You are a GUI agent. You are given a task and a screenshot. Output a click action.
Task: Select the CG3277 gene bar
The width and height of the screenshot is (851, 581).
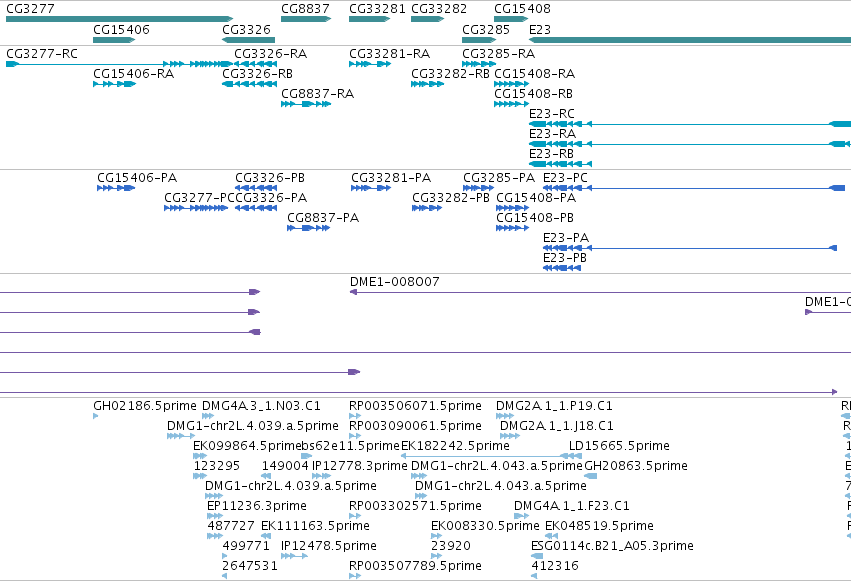coord(119,19)
